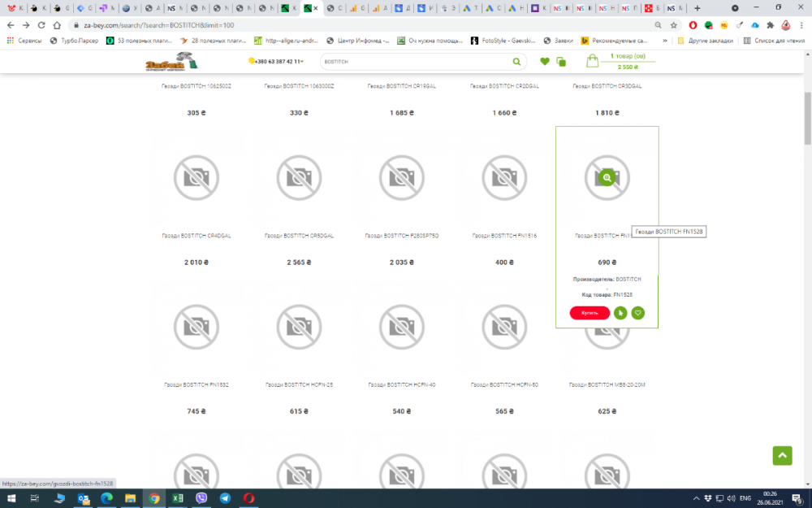Click the placeholder image of HCFN-25 product
Screen dimensions: 812x508
click(299, 327)
